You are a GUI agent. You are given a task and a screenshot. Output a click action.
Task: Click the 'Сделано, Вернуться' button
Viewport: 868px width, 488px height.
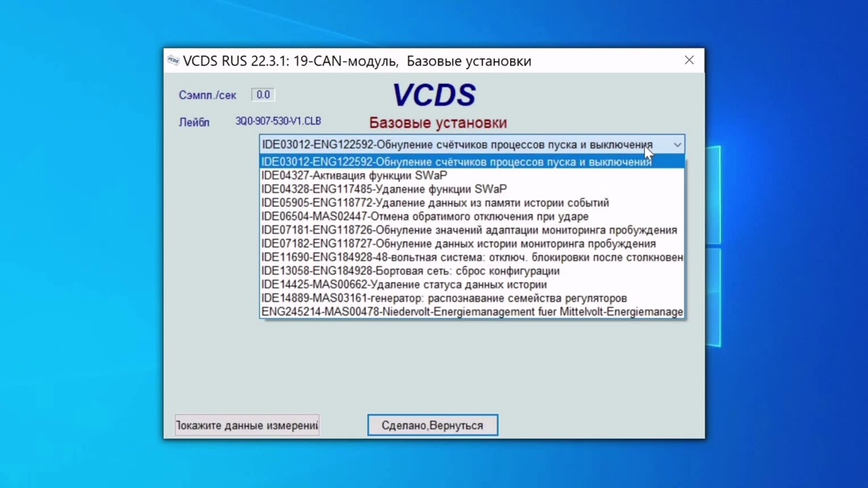click(x=433, y=426)
